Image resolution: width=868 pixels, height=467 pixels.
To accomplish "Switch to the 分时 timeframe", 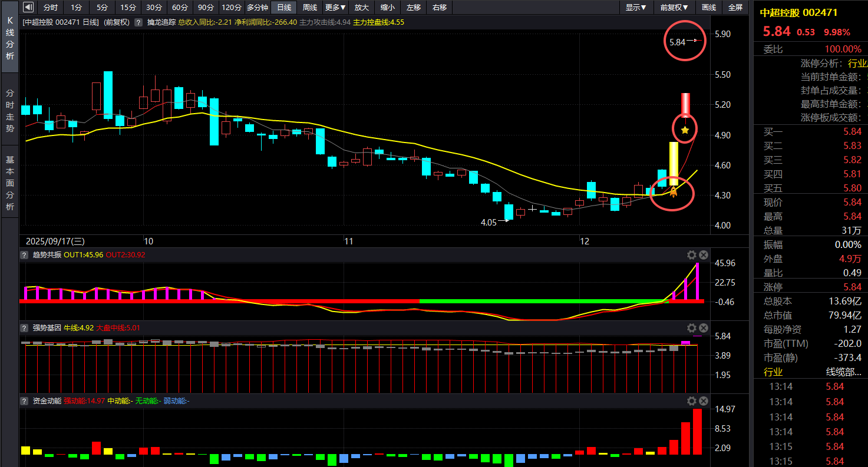I will [x=51, y=8].
